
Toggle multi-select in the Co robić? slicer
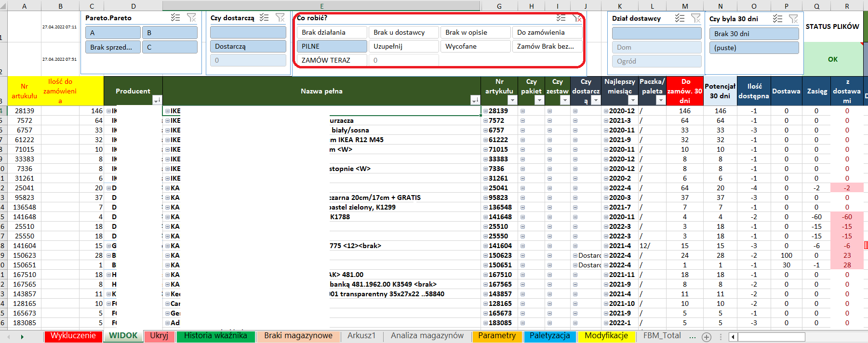coord(561,18)
